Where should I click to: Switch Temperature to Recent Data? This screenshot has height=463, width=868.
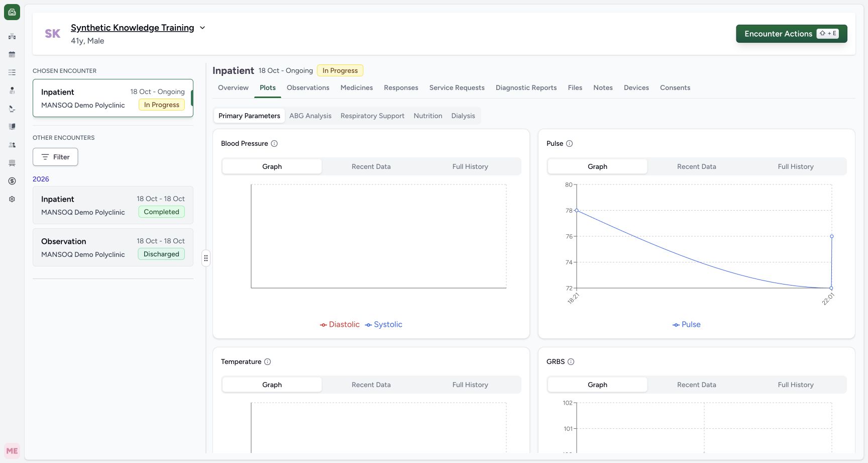[x=371, y=385]
